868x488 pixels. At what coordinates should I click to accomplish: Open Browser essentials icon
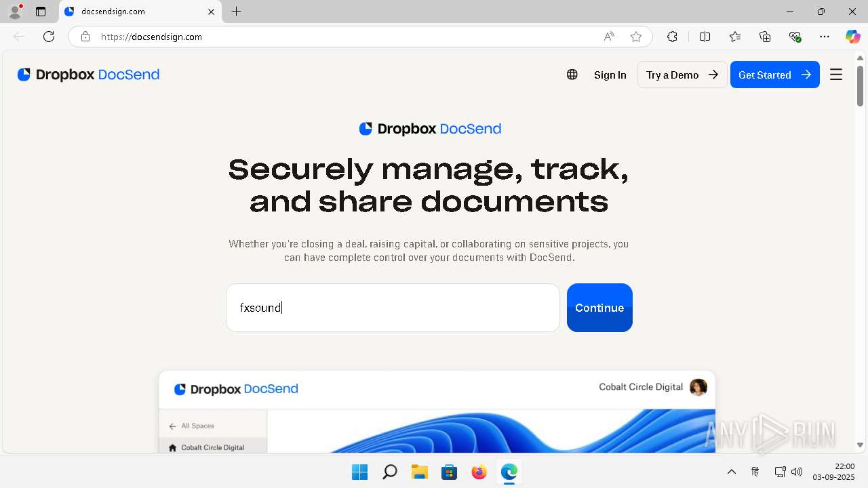pos(795,37)
